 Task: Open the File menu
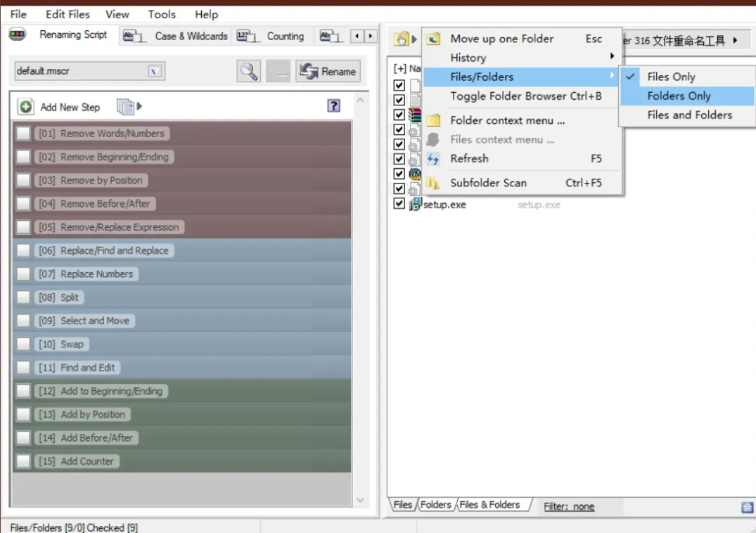click(18, 15)
